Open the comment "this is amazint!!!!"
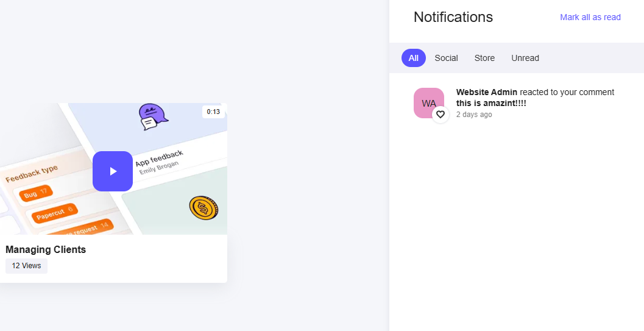Image resolution: width=644 pixels, height=331 pixels. click(x=491, y=103)
